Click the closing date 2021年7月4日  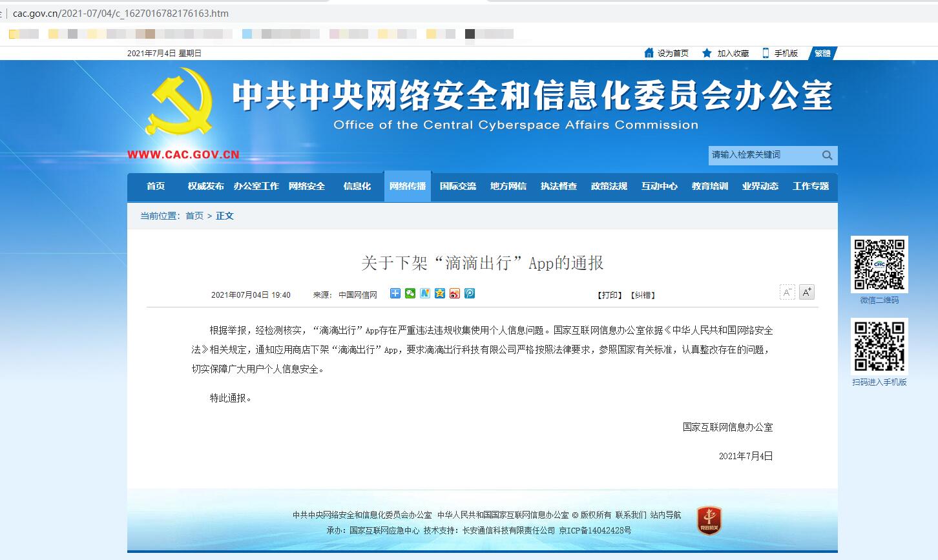pos(746,456)
